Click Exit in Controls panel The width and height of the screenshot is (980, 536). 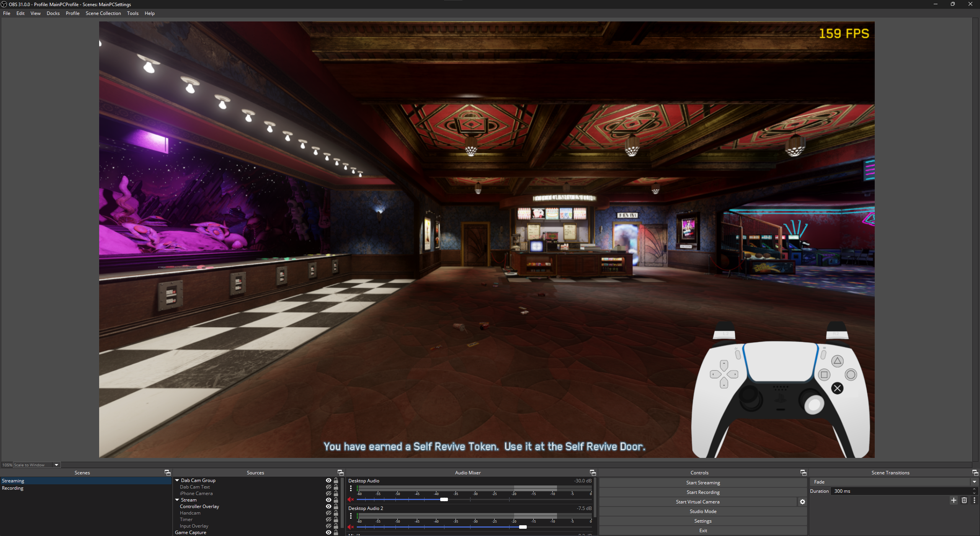coord(703,531)
